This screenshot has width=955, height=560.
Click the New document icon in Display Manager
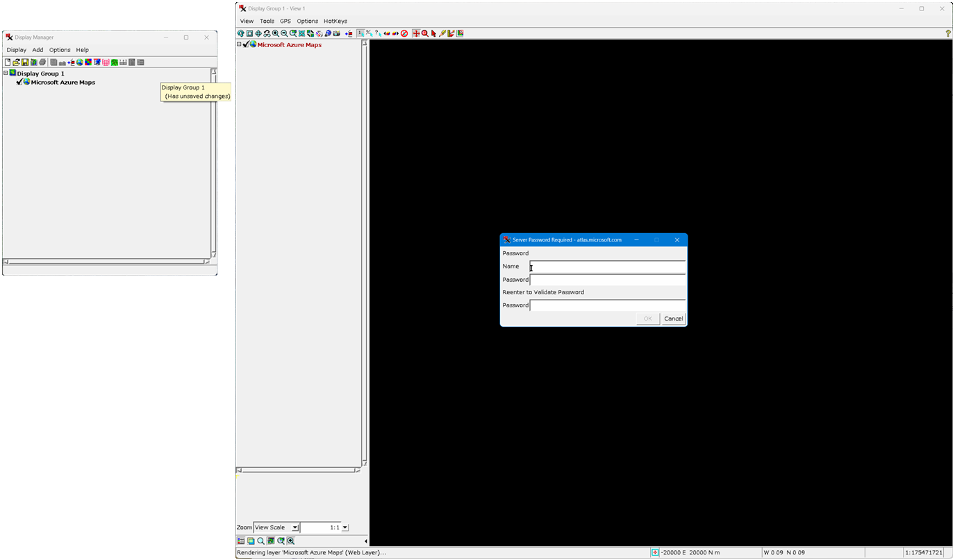(x=8, y=62)
